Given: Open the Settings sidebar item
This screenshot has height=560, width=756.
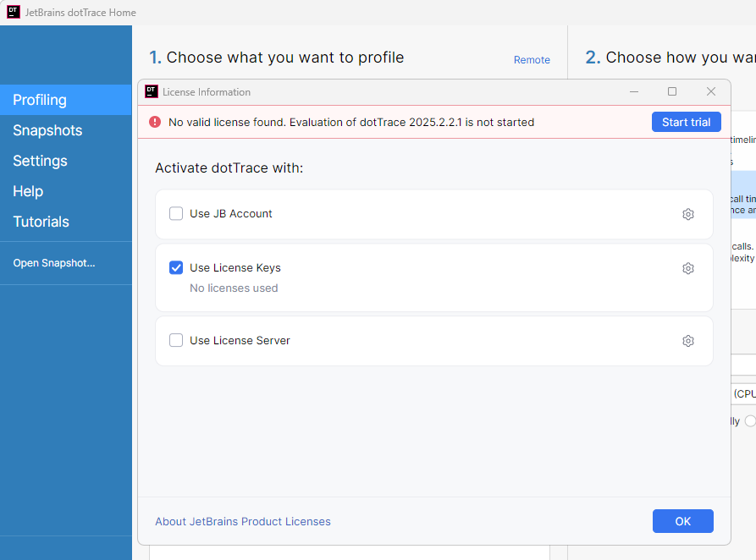Looking at the screenshot, I should click(40, 161).
